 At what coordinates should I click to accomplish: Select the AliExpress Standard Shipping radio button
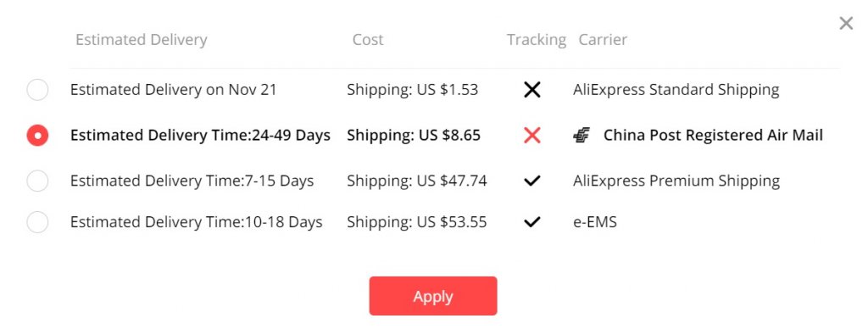[x=37, y=90]
